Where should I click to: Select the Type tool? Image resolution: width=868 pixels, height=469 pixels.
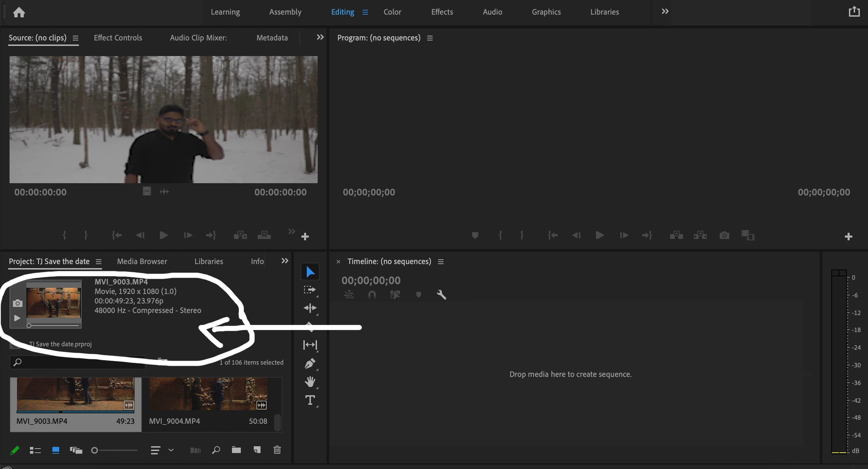tap(310, 400)
